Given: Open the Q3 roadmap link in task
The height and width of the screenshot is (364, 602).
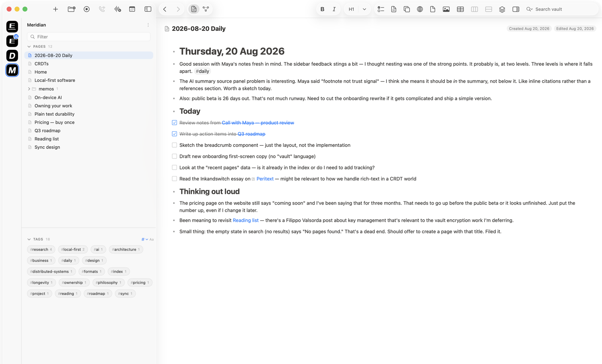Looking at the screenshot, I should [x=251, y=134].
